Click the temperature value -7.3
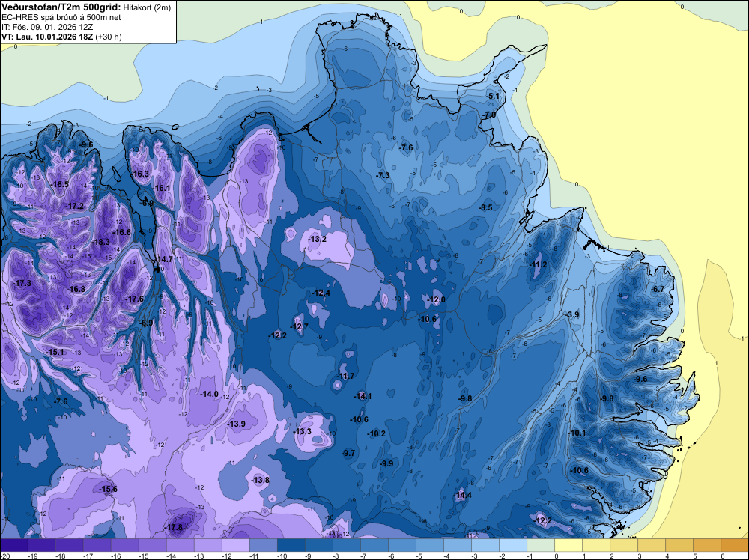The height and width of the screenshot is (560, 749). 383,176
